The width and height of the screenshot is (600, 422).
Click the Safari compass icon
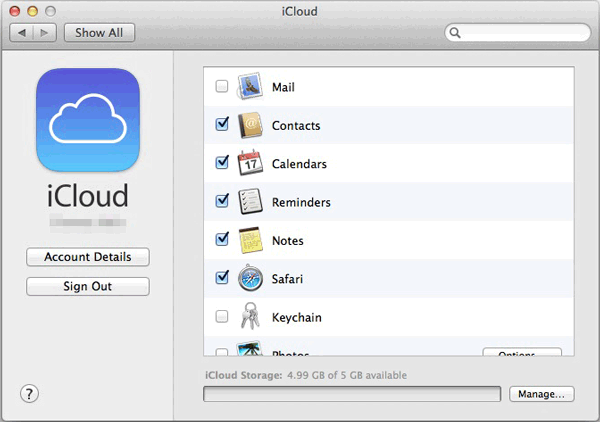click(250, 278)
